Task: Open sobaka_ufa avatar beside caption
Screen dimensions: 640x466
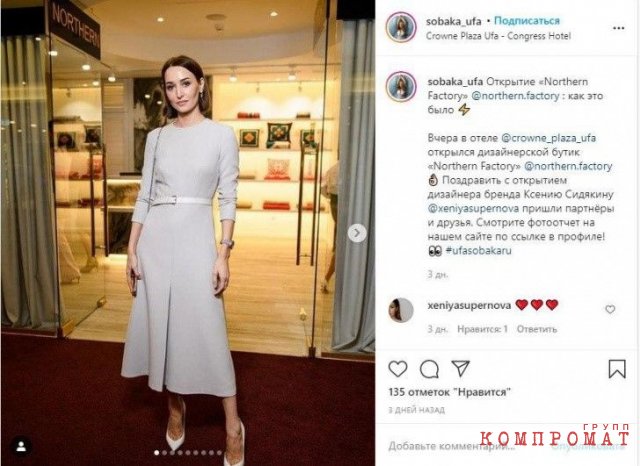Action: [x=401, y=87]
